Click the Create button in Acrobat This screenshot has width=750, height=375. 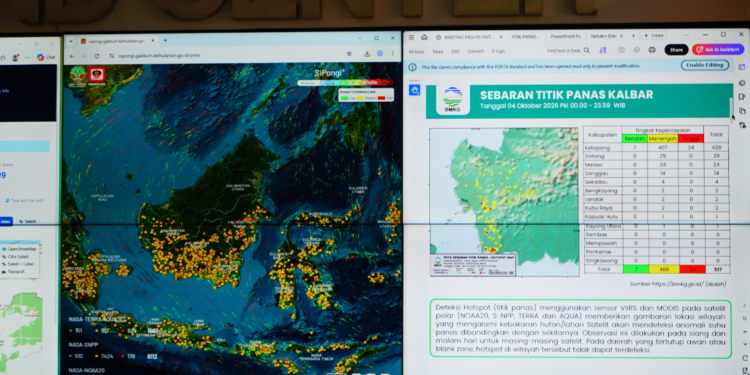pos(653,36)
